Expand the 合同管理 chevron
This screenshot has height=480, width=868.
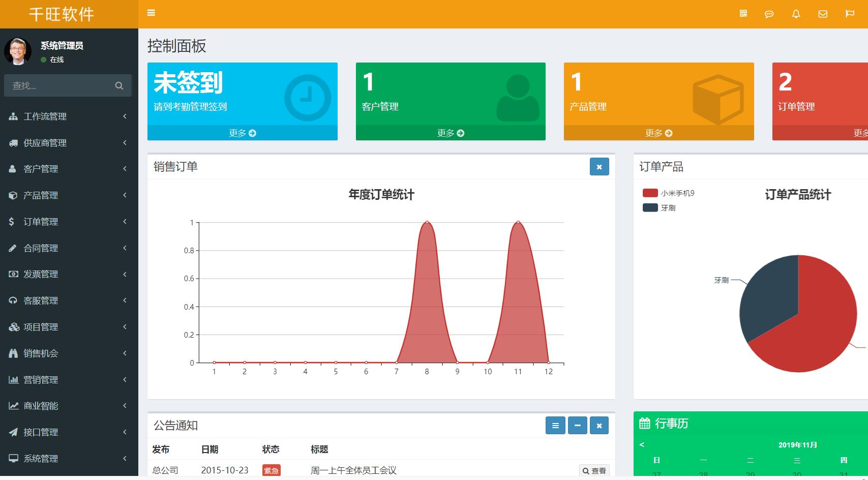click(125, 248)
